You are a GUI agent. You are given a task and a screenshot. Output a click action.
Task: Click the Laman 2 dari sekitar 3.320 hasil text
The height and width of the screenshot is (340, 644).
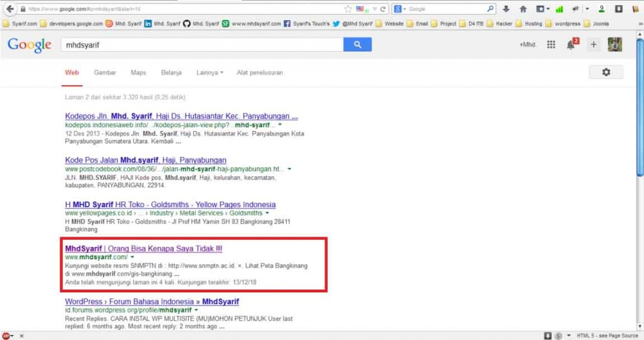(x=125, y=98)
